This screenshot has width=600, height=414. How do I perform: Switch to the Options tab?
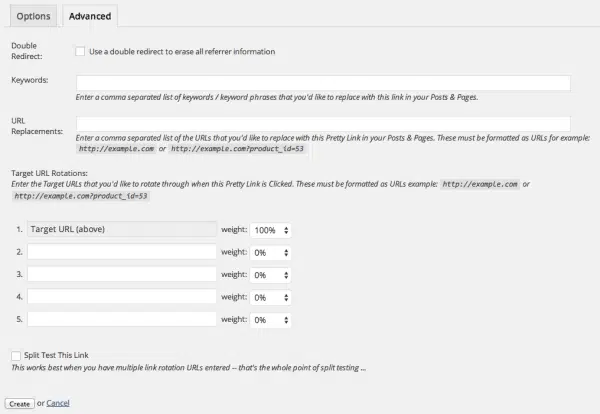(x=33, y=16)
